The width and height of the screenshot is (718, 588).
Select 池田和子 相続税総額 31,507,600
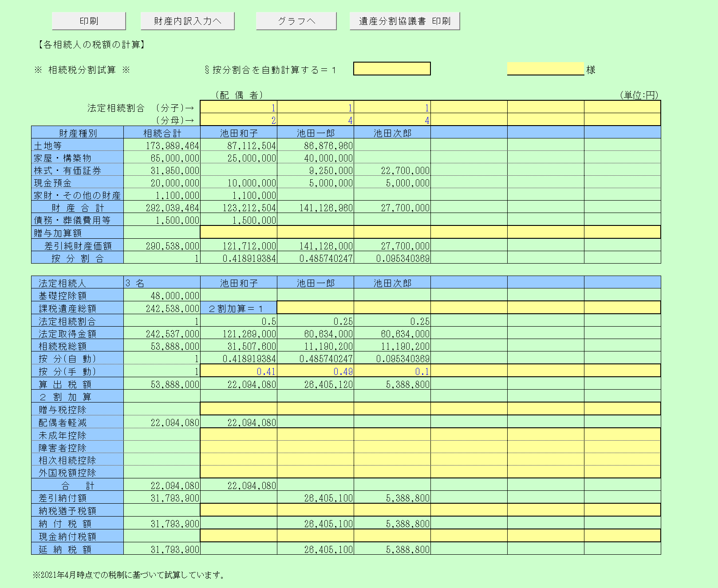click(x=239, y=346)
